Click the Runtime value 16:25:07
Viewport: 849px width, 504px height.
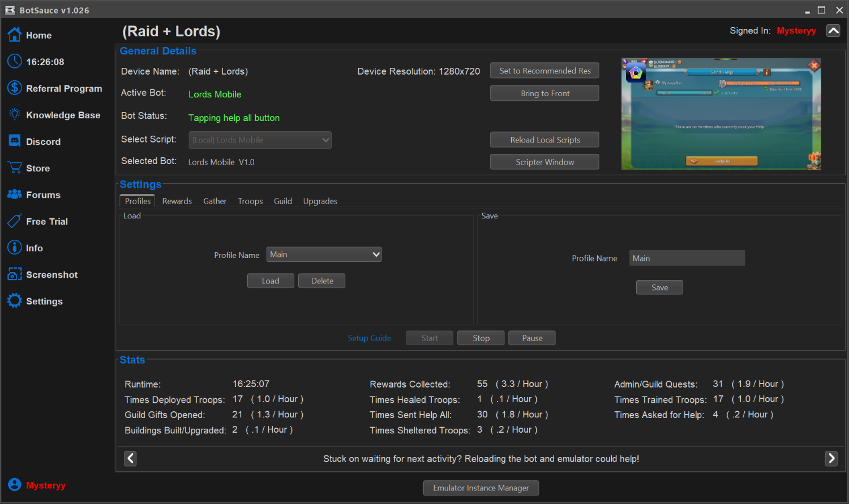point(251,384)
